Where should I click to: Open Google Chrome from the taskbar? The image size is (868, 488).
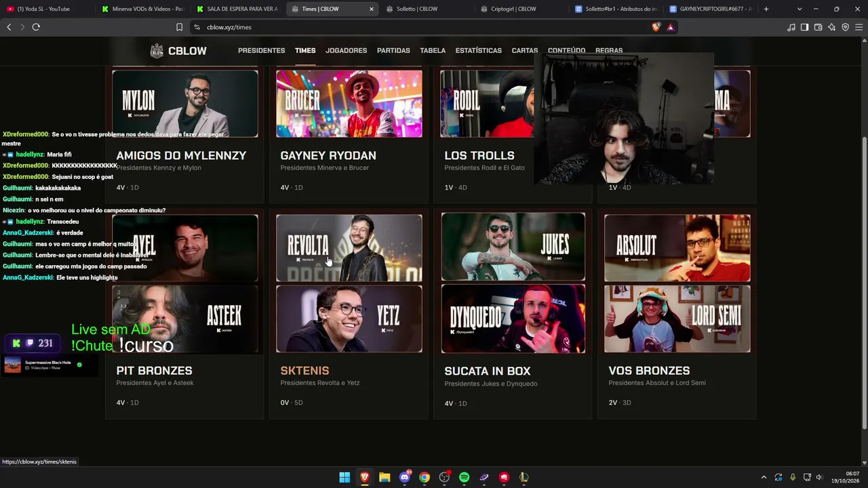pos(425,477)
